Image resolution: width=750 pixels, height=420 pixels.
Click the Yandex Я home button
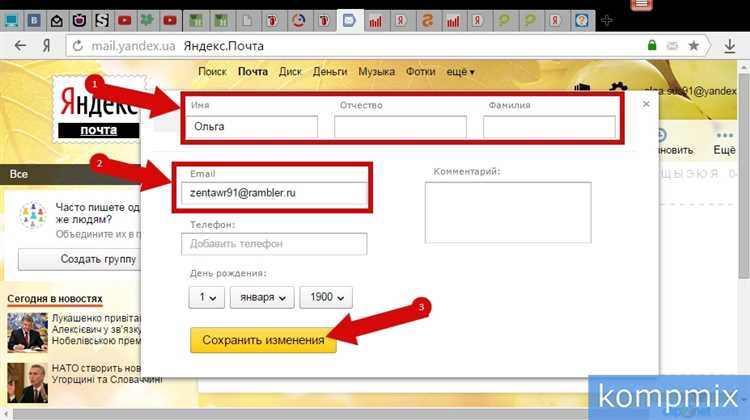(x=46, y=46)
